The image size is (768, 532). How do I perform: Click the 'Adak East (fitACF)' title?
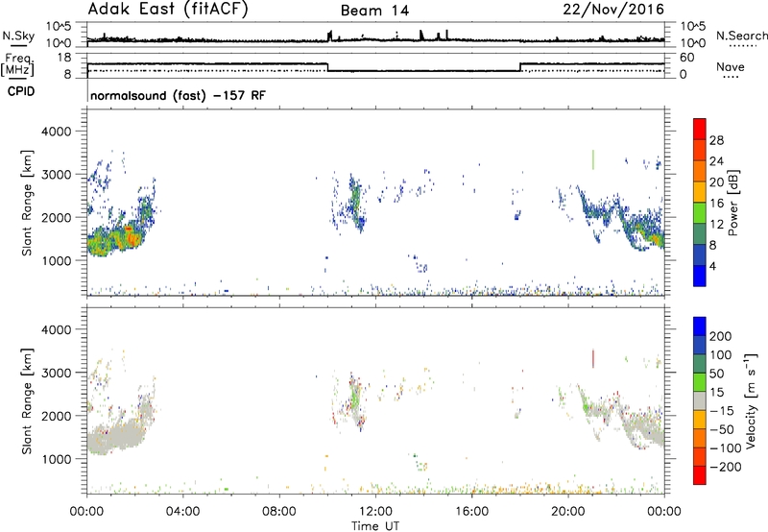coord(167,10)
